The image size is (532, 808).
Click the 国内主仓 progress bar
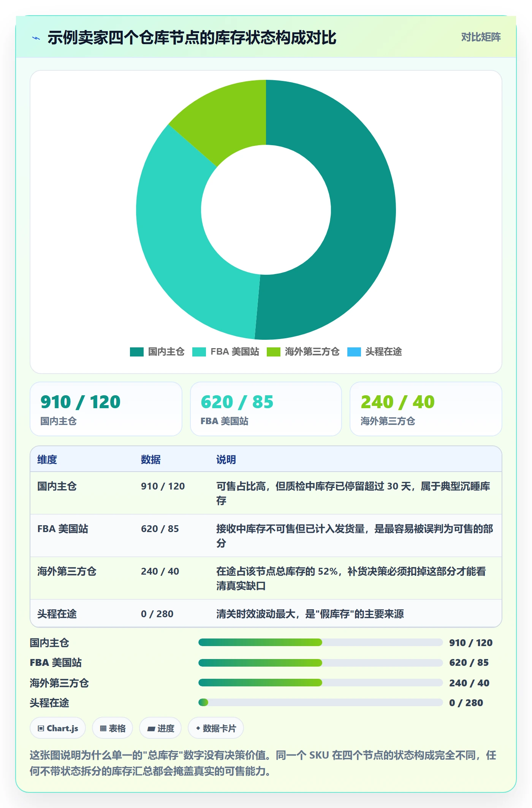tap(320, 642)
